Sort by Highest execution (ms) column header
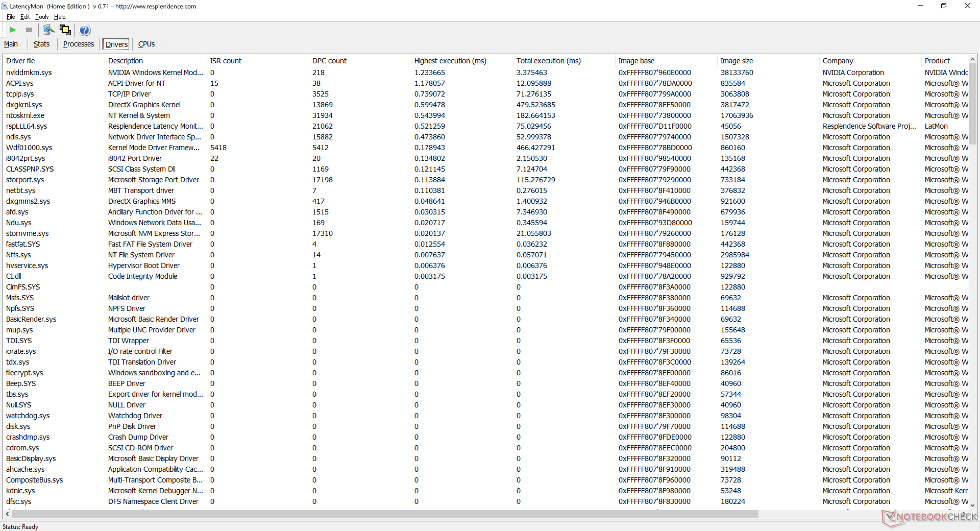This screenshot has width=980, height=531. pos(450,61)
